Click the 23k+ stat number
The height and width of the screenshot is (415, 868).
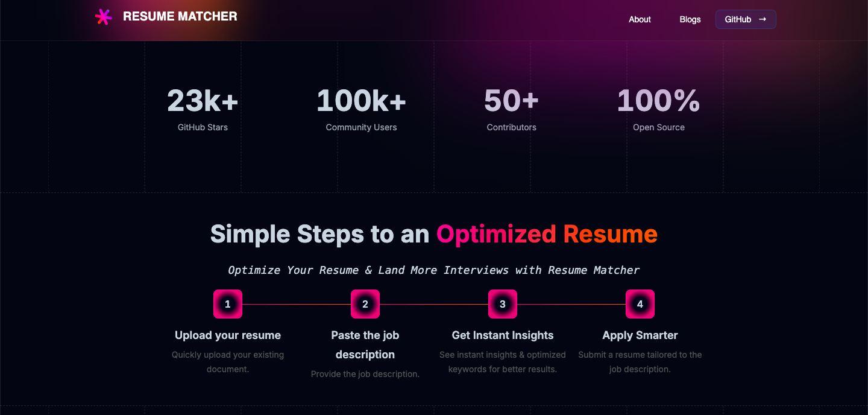tap(203, 100)
